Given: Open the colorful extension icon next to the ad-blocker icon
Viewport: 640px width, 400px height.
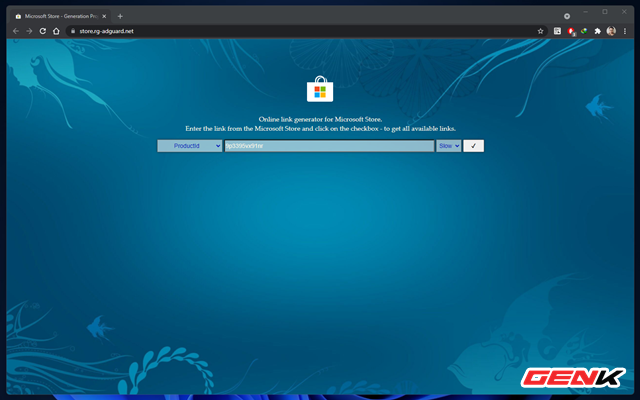Looking at the screenshot, I should click(584, 31).
